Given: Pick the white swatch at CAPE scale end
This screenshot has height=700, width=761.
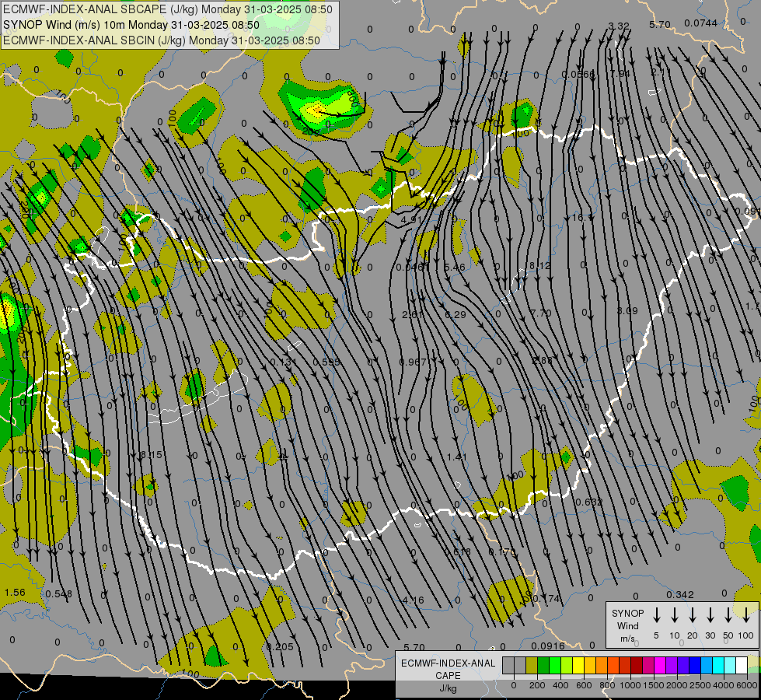Looking at the screenshot, I should point(742,665).
